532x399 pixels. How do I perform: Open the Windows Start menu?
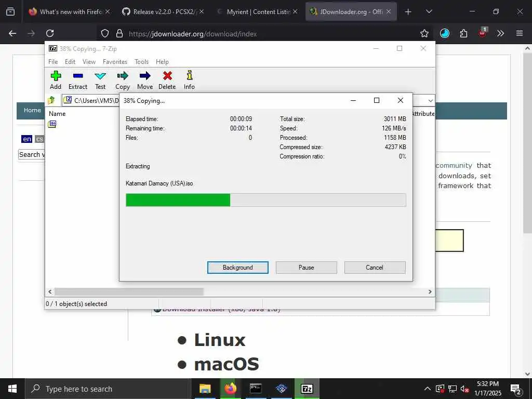(12, 389)
